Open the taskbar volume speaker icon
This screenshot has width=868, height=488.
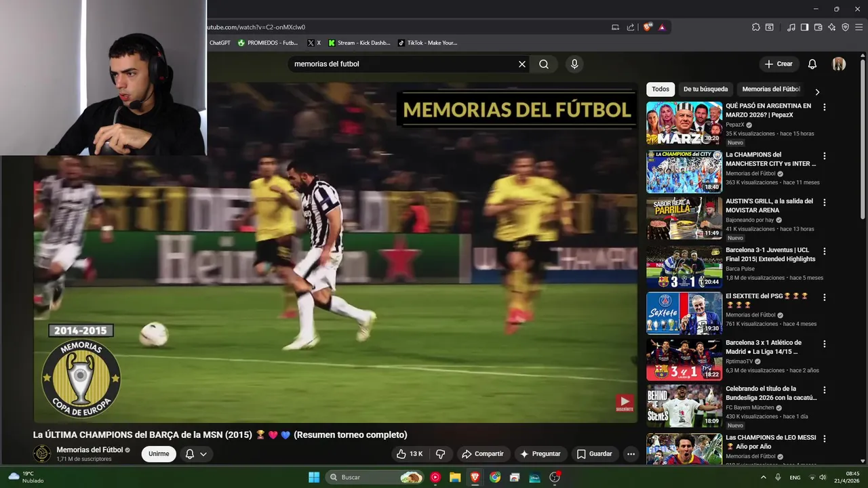point(823,477)
